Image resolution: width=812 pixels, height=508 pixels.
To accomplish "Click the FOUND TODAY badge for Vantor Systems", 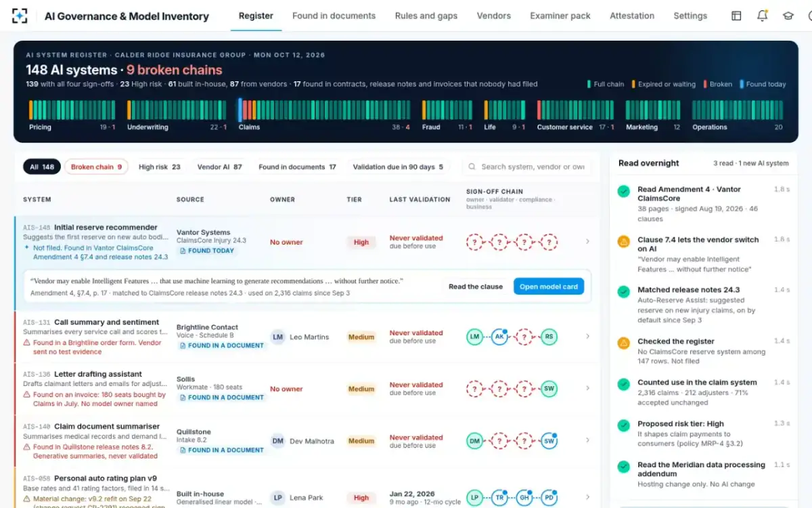I will click(206, 251).
